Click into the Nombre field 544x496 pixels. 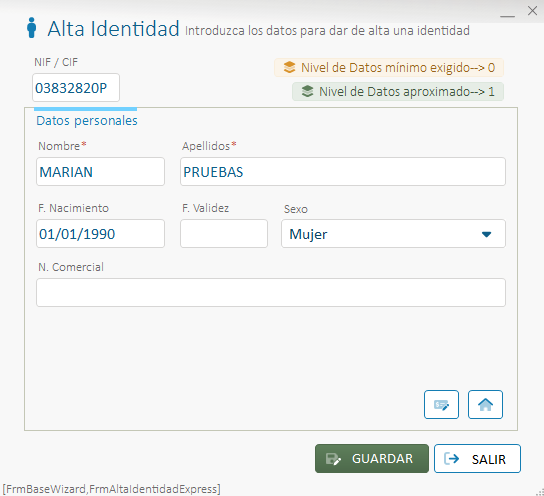coord(100,171)
